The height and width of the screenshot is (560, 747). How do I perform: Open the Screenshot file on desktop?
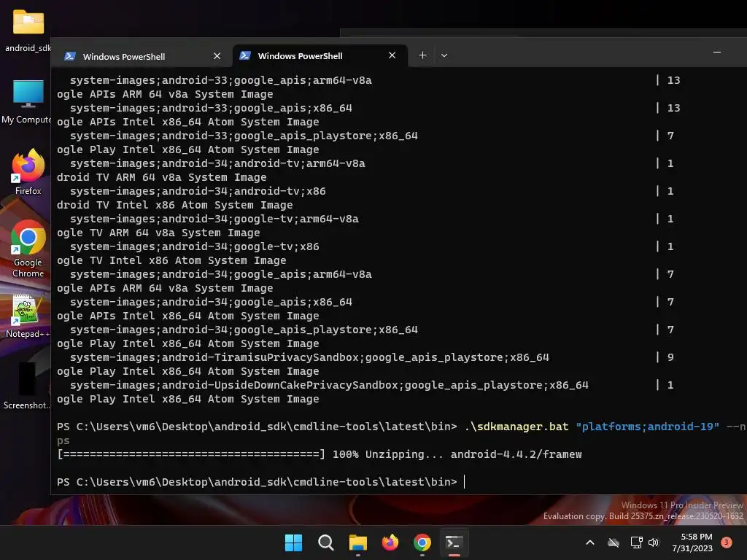coord(27,386)
